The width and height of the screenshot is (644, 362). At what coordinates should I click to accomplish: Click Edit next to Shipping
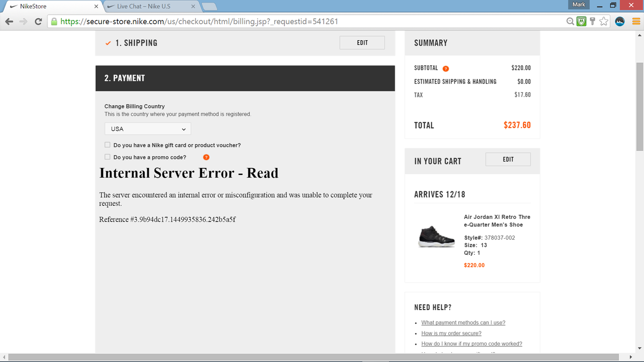click(362, 43)
